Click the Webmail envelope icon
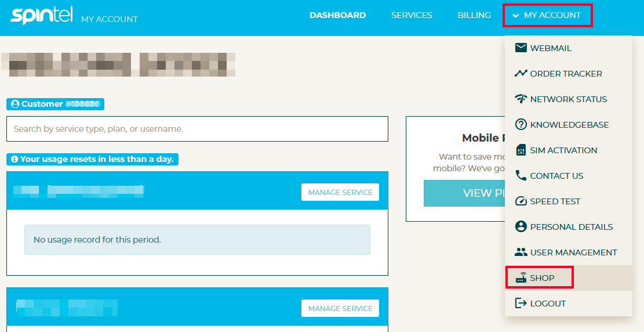644x332 pixels. 521,48
